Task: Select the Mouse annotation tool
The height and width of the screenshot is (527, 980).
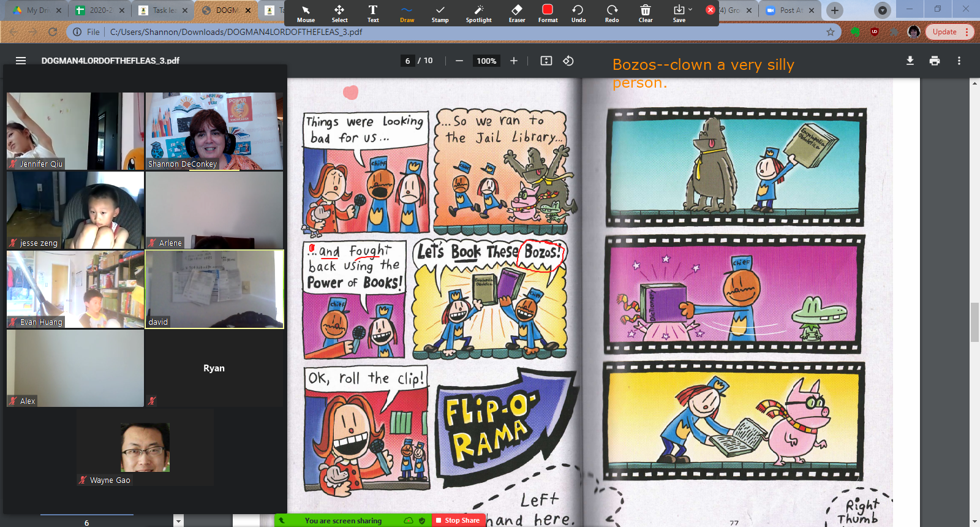Action: 306,13
